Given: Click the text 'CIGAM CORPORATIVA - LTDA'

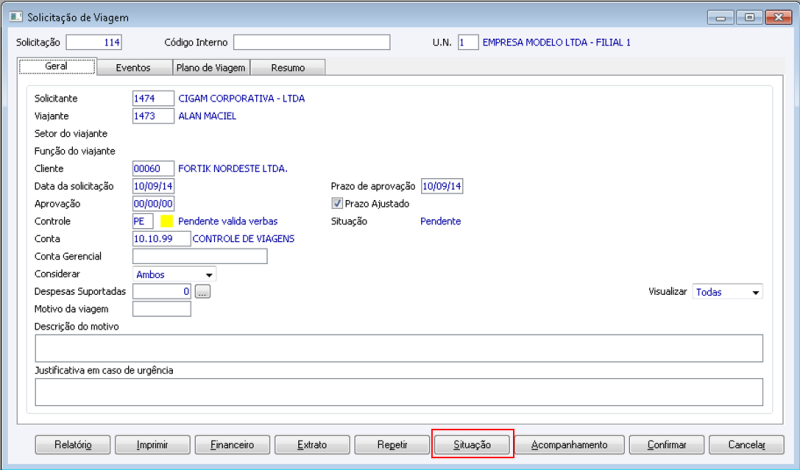Looking at the screenshot, I should (242, 98).
